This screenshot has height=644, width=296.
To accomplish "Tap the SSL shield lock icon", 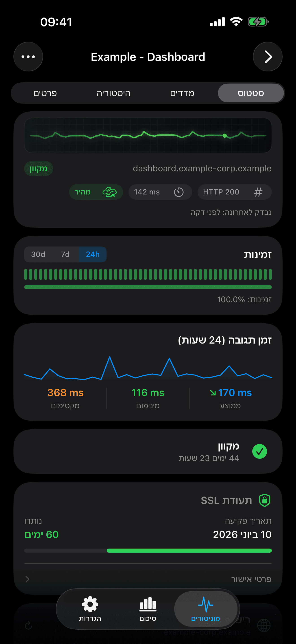I will pyautogui.click(x=265, y=500).
